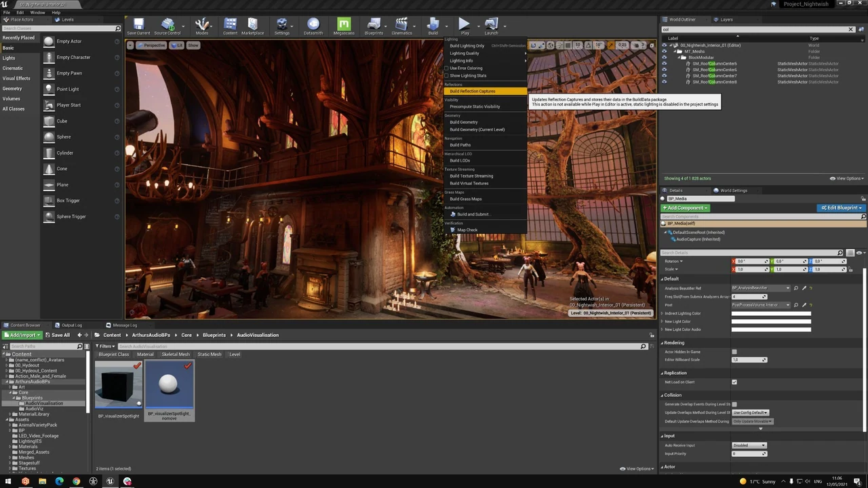Toggle the Lit view mode button
Image resolution: width=868 pixels, height=488 pixels.
177,45
